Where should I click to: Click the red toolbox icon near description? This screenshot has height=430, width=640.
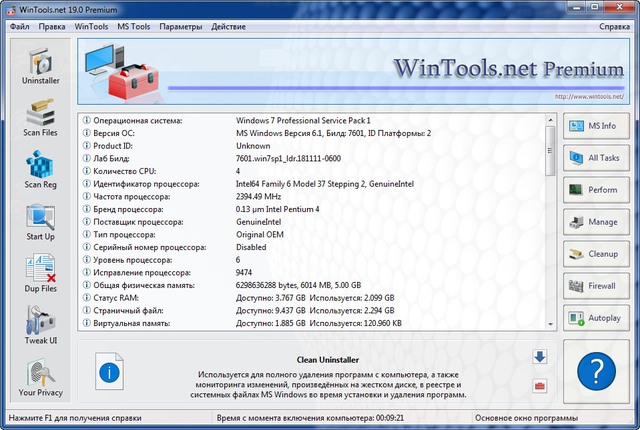coord(540,386)
